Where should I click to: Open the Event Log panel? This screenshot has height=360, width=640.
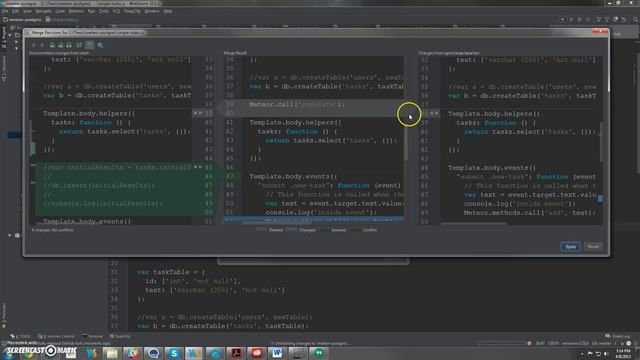618,336
